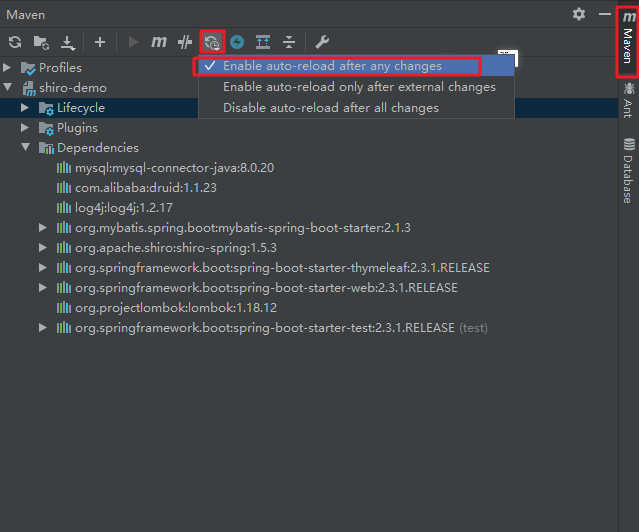Click the Maven panel title

pos(26,15)
